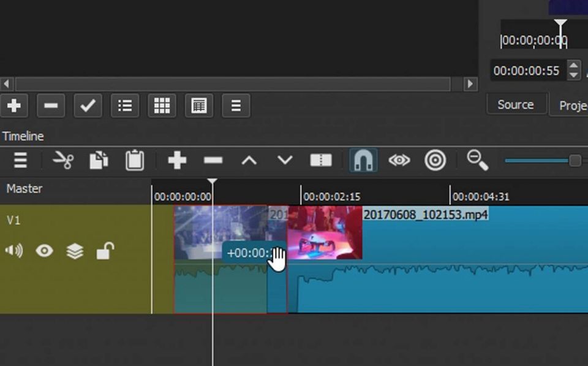The image size is (588, 366).
Task: Toggle Scrub While Dragging eye icon
Action: [399, 161]
